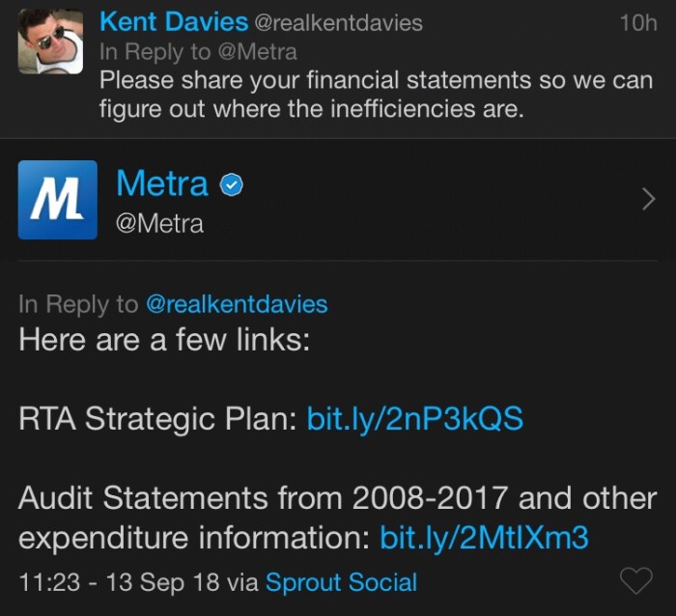The width and height of the screenshot is (676, 616).
Task: Tap the gray @Metra handle under the name
Action: (159, 224)
